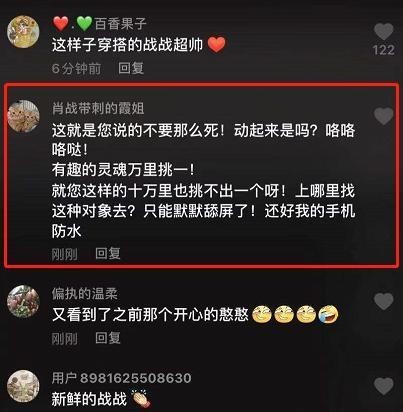
Task: Open username 肖战带刺的霞姐
Action: (x=98, y=108)
